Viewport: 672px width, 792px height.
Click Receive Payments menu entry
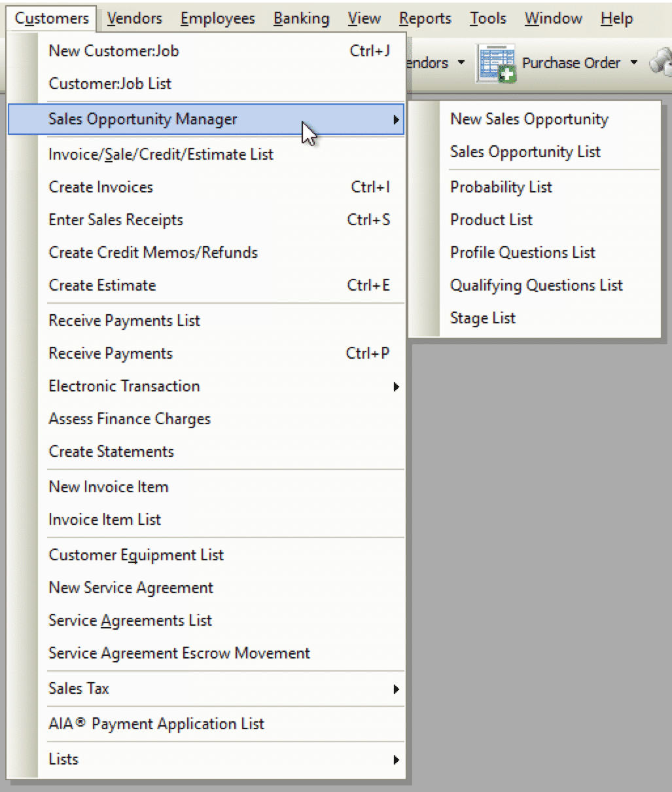[111, 353]
